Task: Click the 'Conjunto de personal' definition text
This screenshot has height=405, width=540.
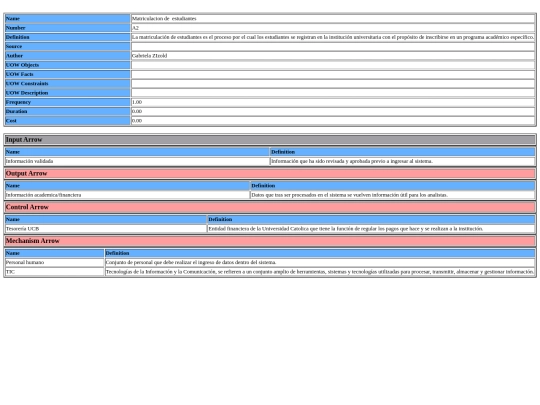Action: [x=320, y=262]
